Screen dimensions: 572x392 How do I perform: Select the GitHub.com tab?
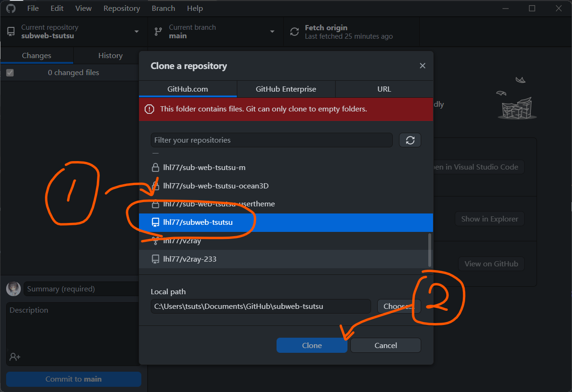pyautogui.click(x=188, y=89)
